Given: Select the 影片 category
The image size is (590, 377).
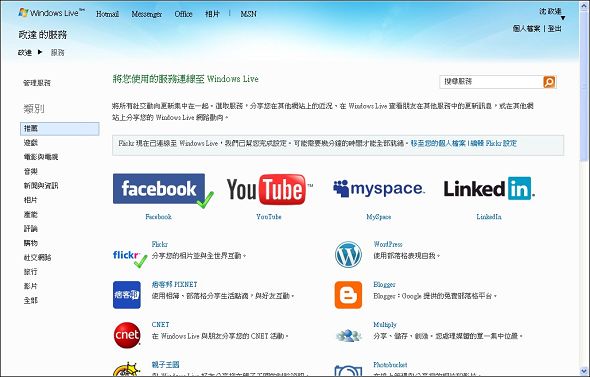Looking at the screenshot, I should click(30, 286).
